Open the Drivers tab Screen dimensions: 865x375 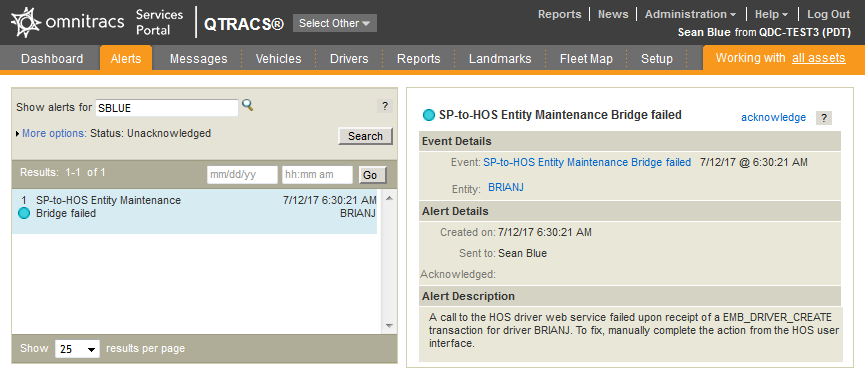pos(349,58)
